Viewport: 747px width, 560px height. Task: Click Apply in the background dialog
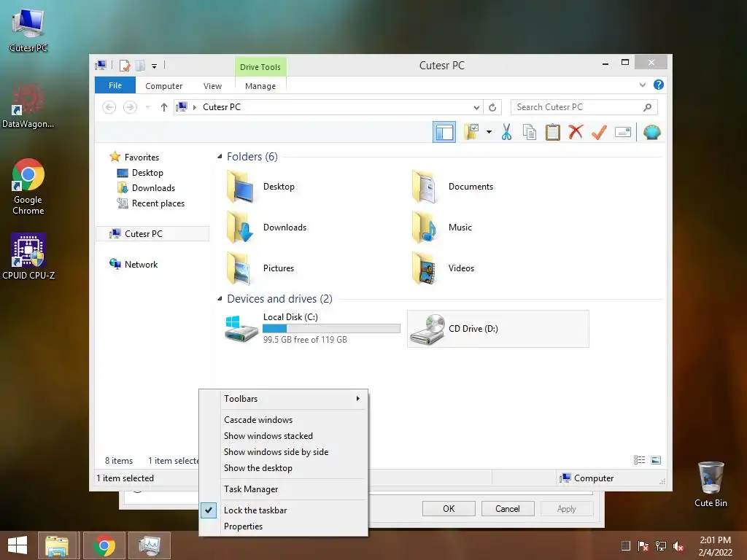pos(566,508)
